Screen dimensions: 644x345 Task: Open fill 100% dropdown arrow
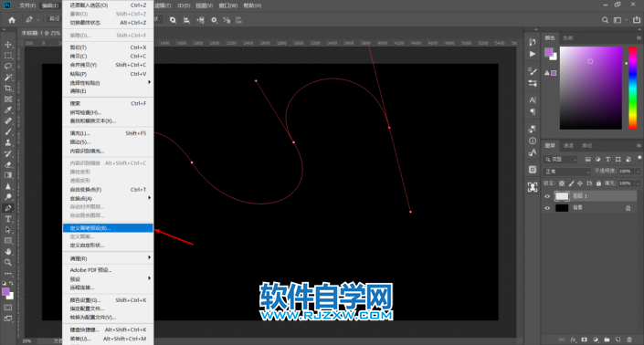click(638, 183)
